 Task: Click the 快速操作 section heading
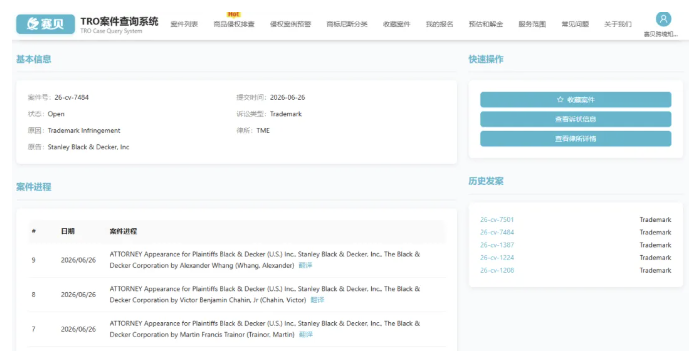click(486, 59)
